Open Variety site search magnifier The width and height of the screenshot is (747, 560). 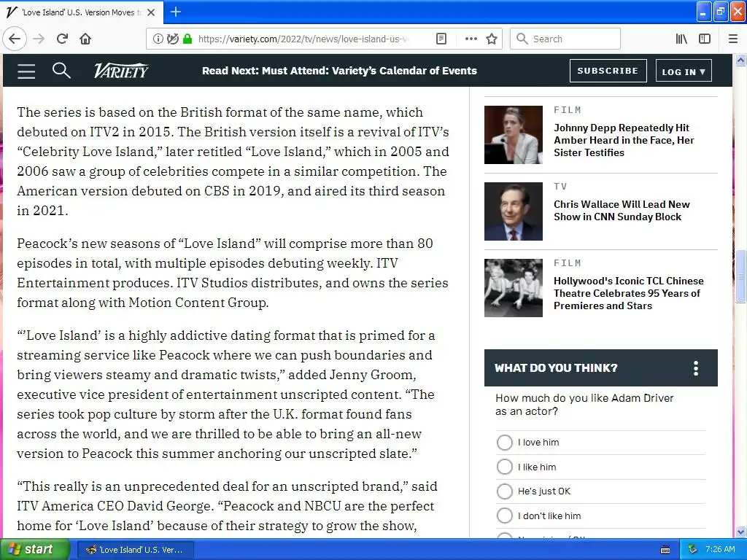(61, 71)
